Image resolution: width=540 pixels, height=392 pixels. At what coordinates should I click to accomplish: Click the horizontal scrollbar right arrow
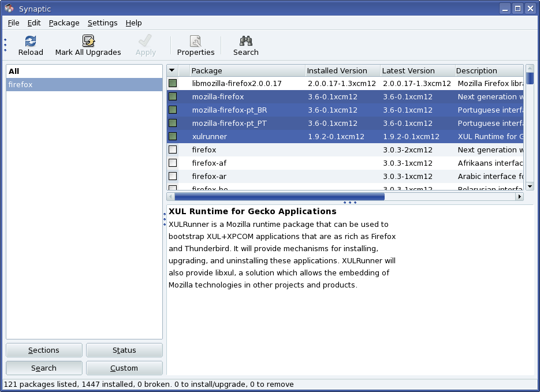pos(519,196)
